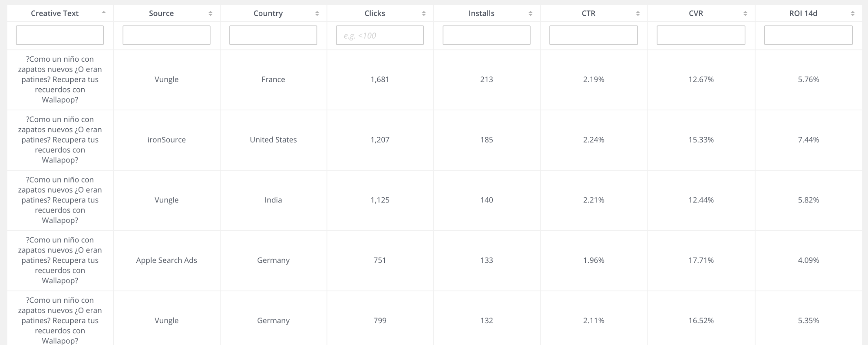Viewport: 868px width, 345px height.
Task: Click the Source column sort arrows
Action: coord(211,13)
